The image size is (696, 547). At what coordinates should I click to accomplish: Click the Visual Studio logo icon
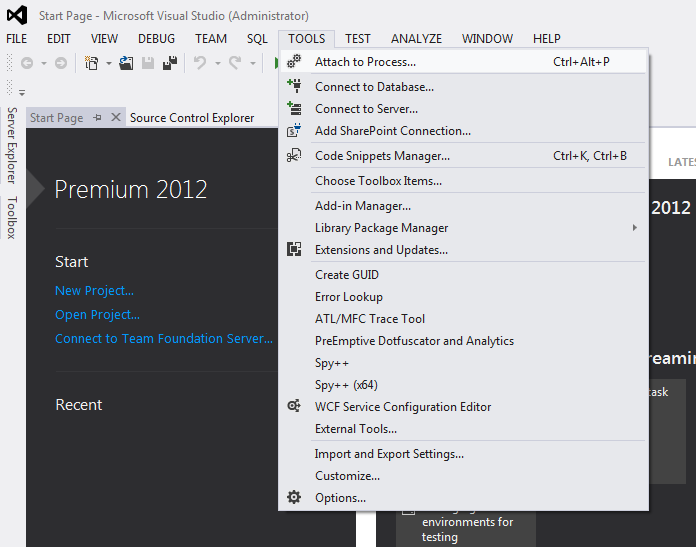pos(17,16)
